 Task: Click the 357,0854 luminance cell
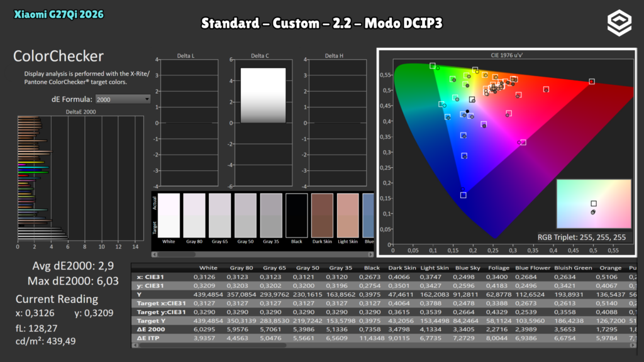[x=241, y=294]
